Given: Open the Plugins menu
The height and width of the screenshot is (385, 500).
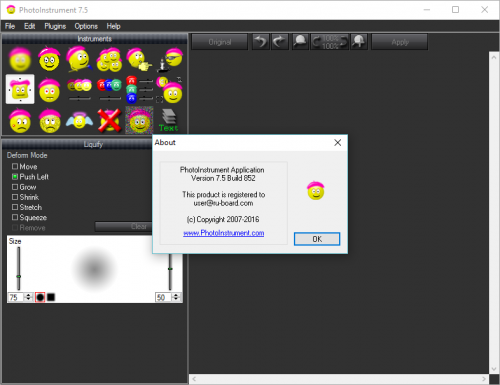Looking at the screenshot, I should [55, 26].
